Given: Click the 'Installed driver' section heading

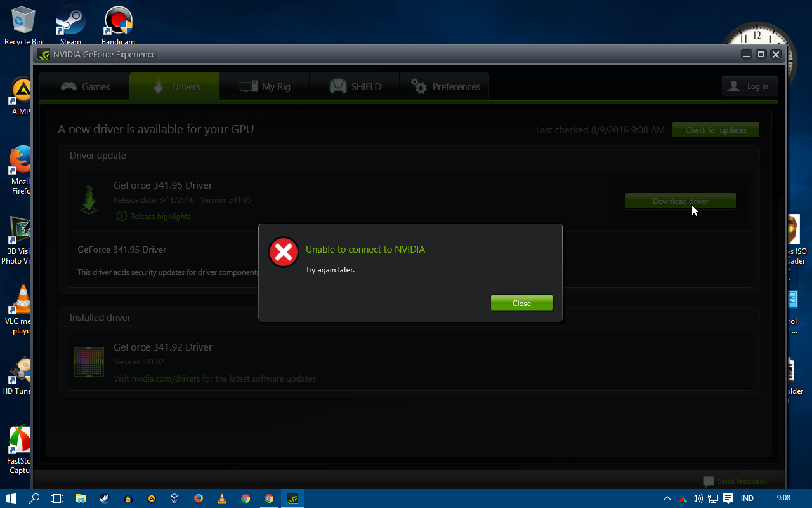Looking at the screenshot, I should (100, 317).
